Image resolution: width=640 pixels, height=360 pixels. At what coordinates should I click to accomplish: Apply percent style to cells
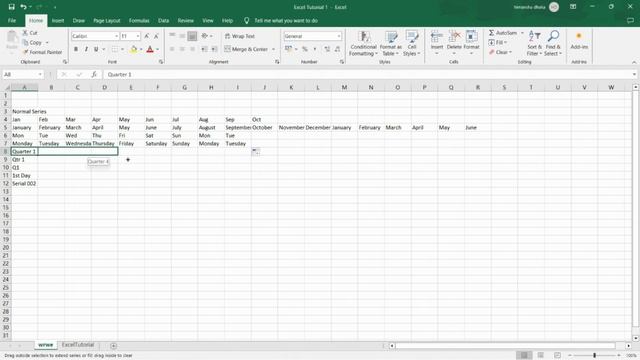pos(304,49)
